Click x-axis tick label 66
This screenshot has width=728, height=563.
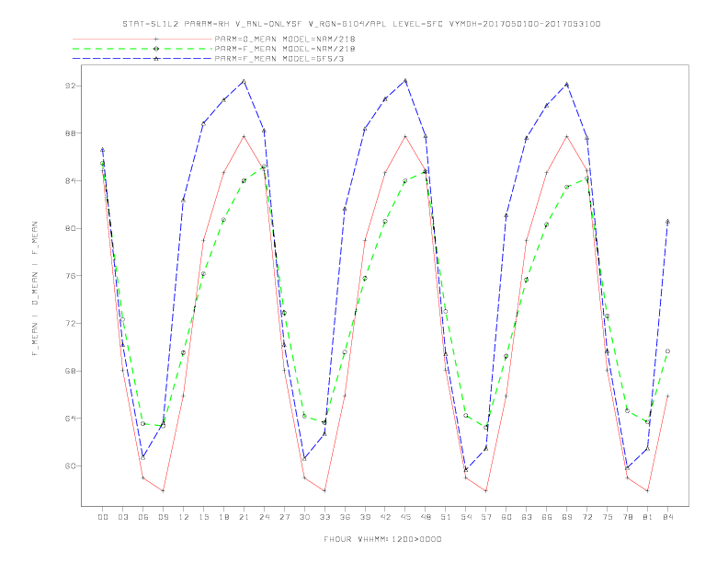tap(547, 517)
